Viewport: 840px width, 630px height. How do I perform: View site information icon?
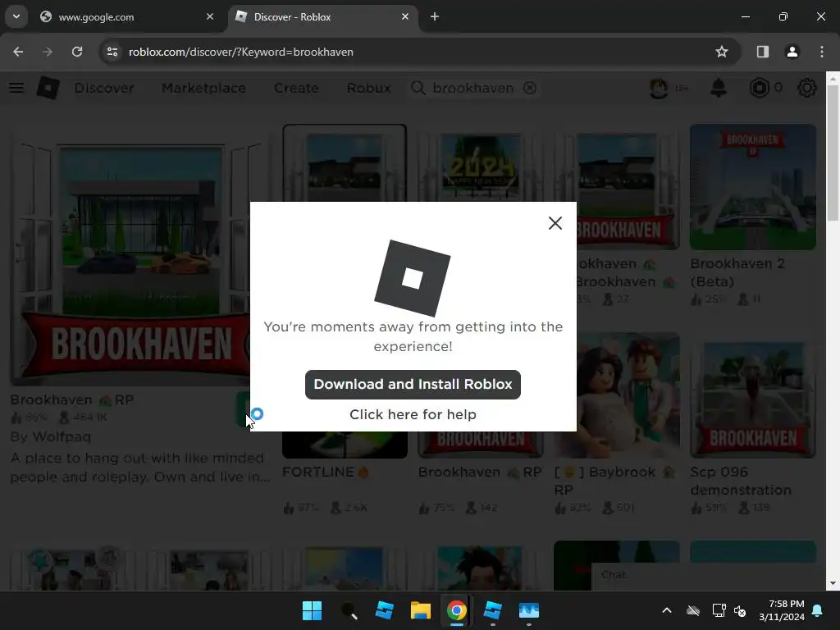click(112, 52)
